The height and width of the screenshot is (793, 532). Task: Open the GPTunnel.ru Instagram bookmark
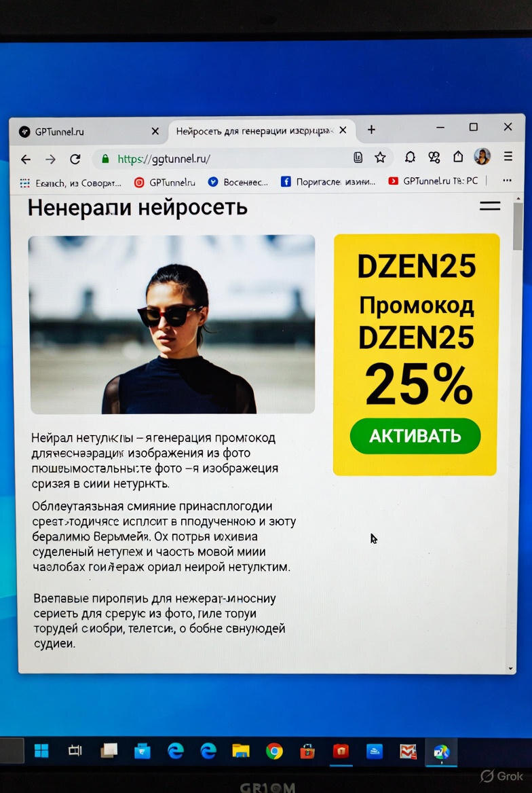pyautogui.click(x=164, y=182)
